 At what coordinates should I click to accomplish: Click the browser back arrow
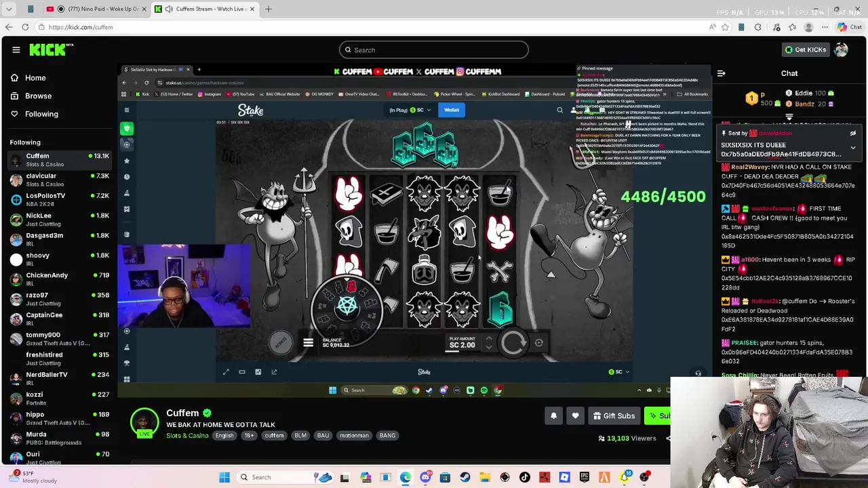[x=9, y=27]
